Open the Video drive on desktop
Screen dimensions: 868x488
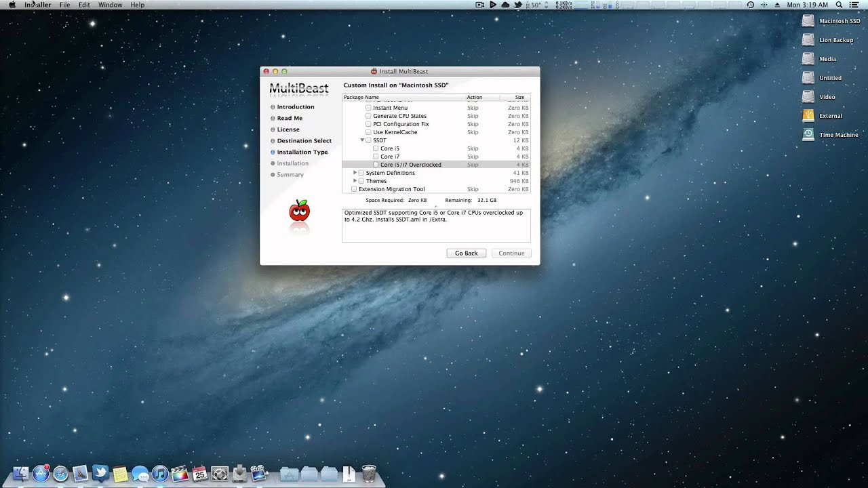point(808,96)
